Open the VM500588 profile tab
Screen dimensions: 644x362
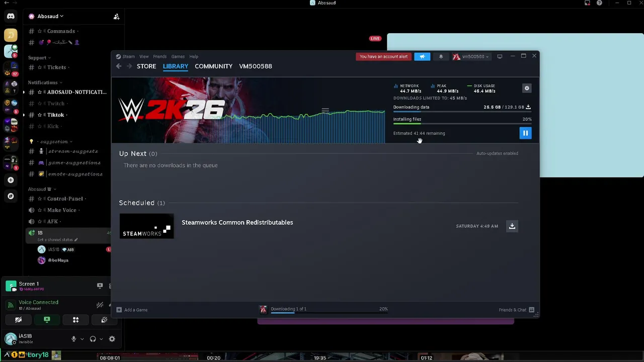pyautogui.click(x=256, y=66)
